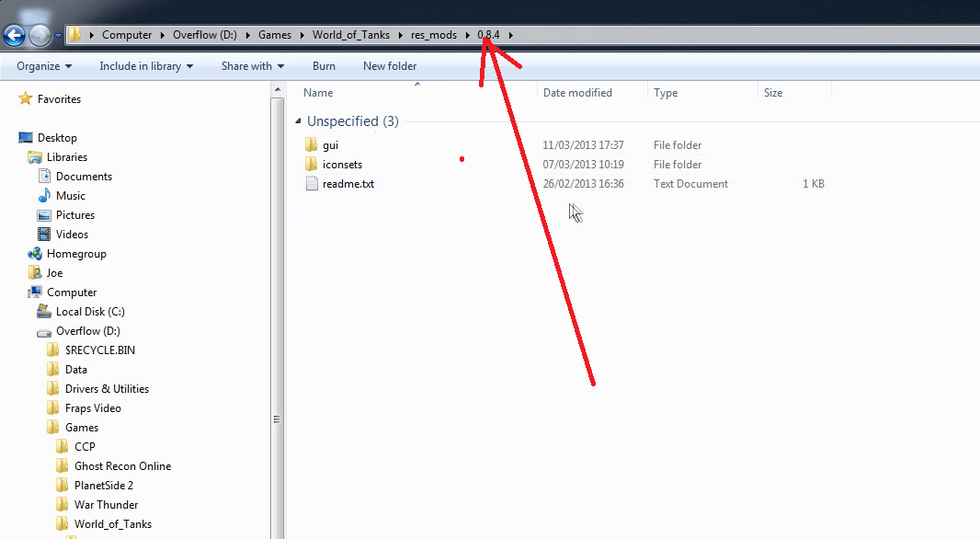The image size is (980, 539).
Task: Click the War Thunder folder icon
Action: (x=63, y=505)
